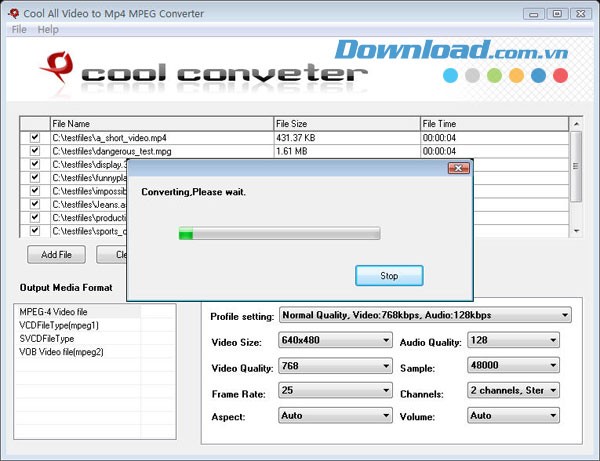This screenshot has width=600, height=461.
Task: Click the red circle in the banner
Action: (x=561, y=76)
